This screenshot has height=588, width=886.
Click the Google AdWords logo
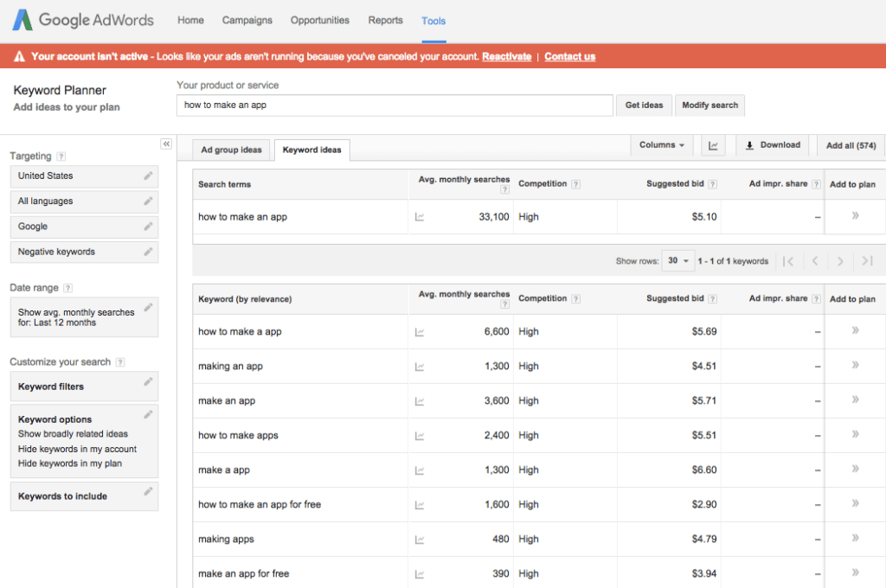(x=83, y=21)
